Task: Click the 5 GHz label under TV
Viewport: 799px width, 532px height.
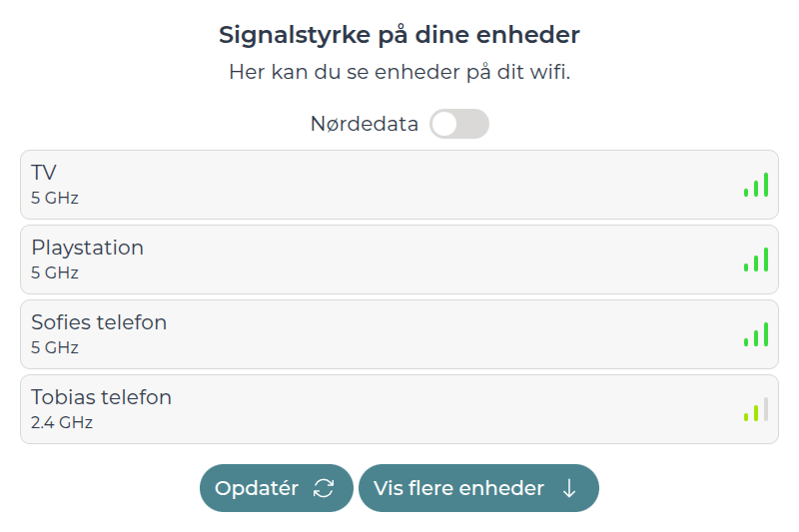Action: click(55, 198)
